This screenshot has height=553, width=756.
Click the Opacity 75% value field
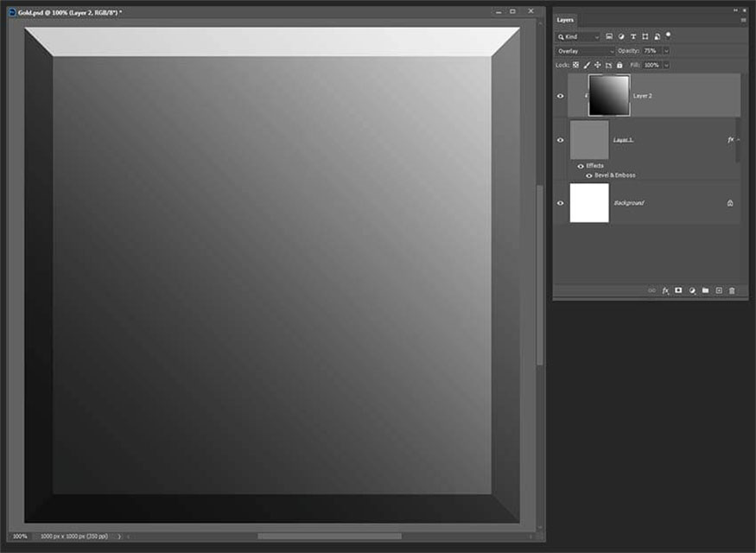(651, 51)
